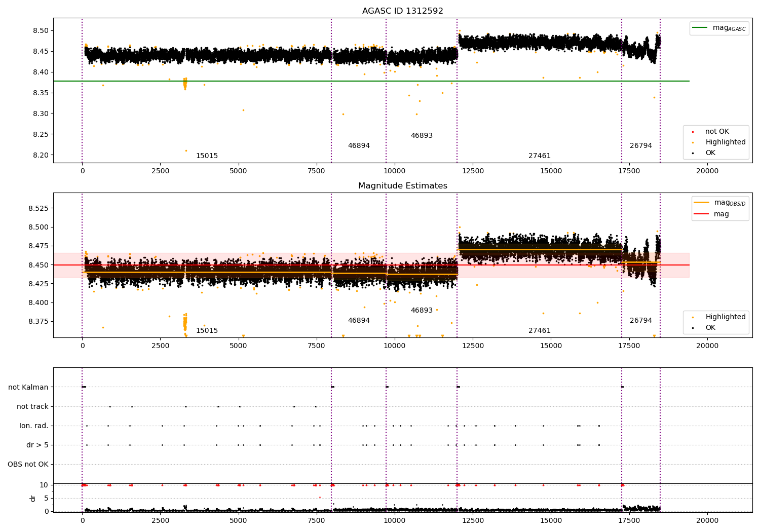Select the mag AGASC legend entry
The width and height of the screenshot is (760, 532).
click(x=719, y=28)
